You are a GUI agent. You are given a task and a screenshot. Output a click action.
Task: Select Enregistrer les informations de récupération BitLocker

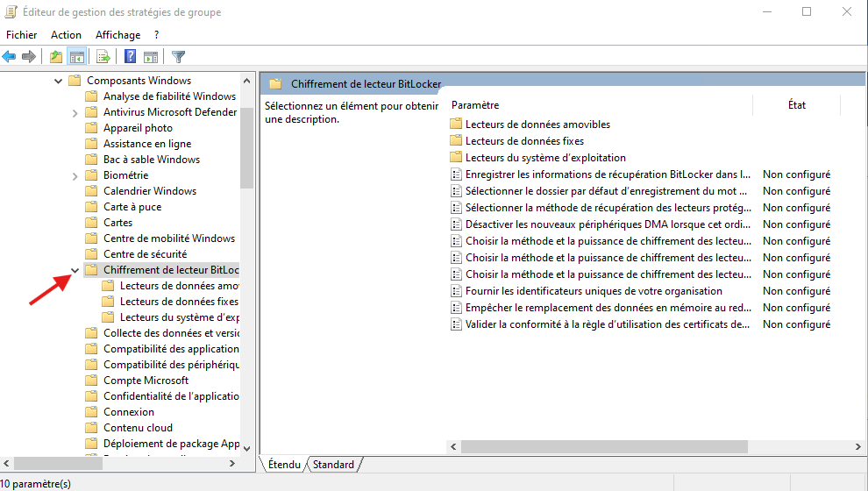click(608, 174)
